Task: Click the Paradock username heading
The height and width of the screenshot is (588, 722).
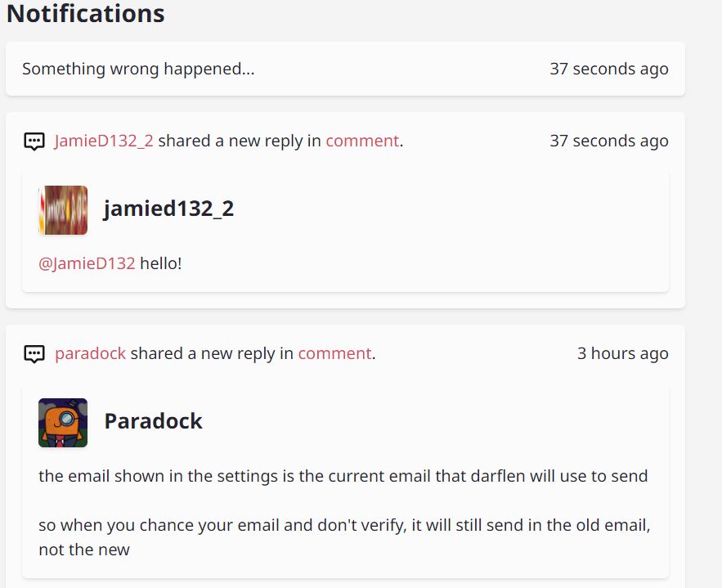Action: coord(154,421)
